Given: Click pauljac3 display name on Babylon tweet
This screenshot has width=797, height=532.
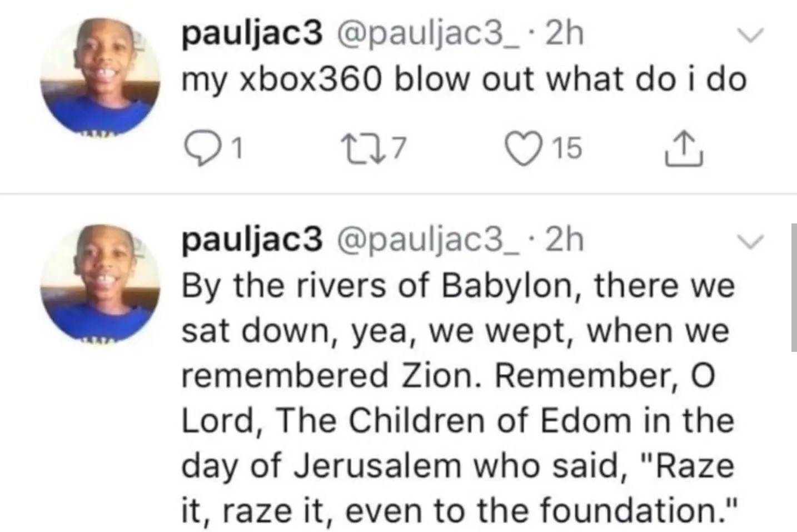Looking at the screenshot, I should (x=252, y=240).
